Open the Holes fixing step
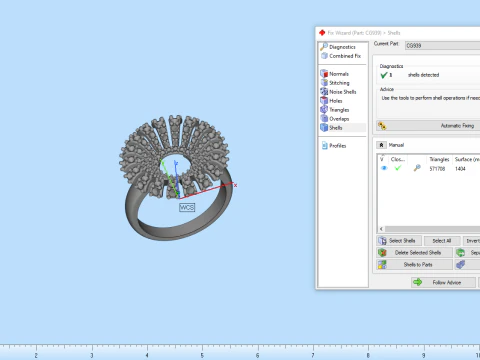This screenshot has height=360, width=480. [331, 101]
